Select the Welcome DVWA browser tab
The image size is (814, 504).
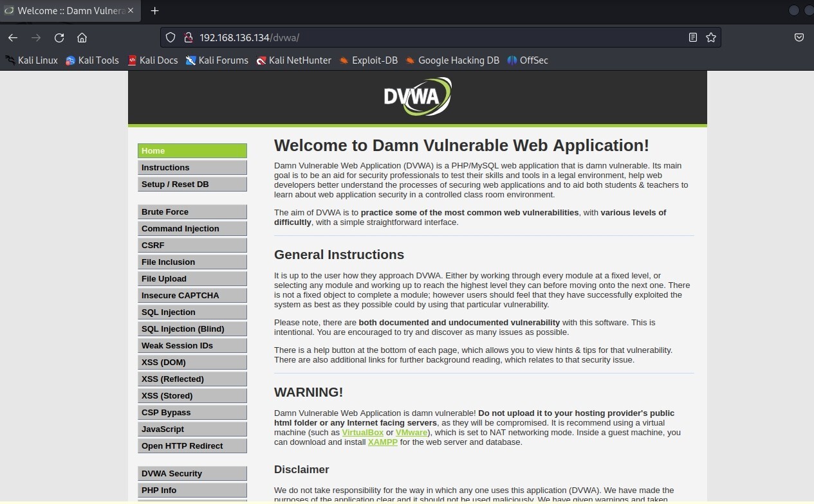[x=70, y=11]
